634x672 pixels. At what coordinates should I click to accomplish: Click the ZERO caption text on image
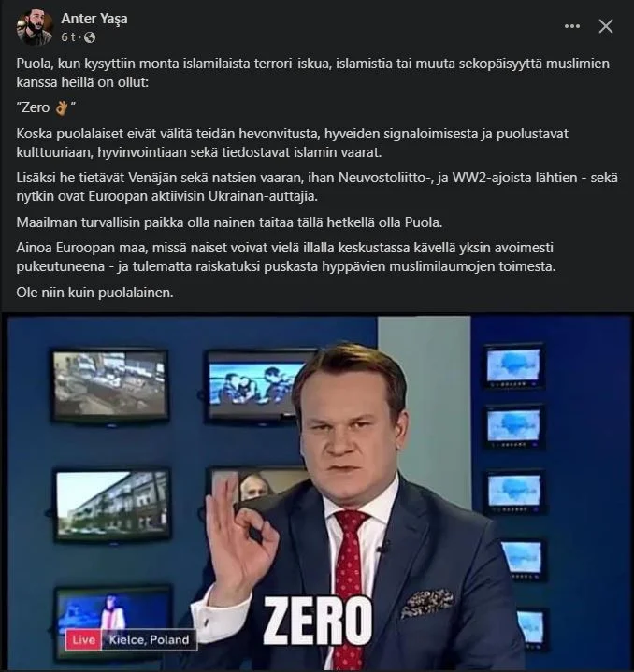point(318,621)
